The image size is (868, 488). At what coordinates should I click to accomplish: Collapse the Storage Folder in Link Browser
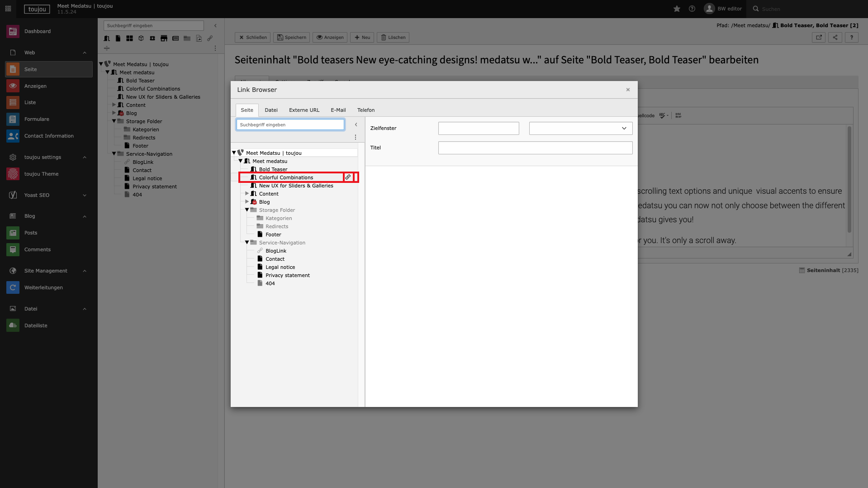tap(247, 210)
